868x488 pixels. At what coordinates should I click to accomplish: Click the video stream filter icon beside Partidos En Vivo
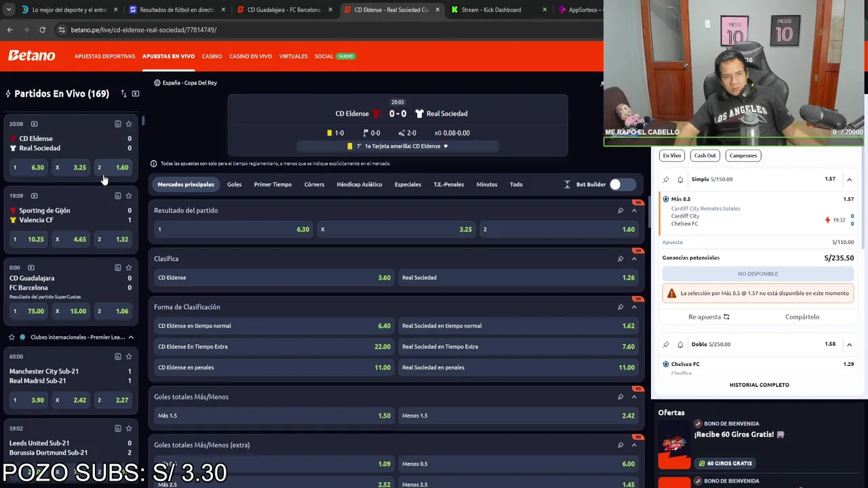(x=136, y=94)
